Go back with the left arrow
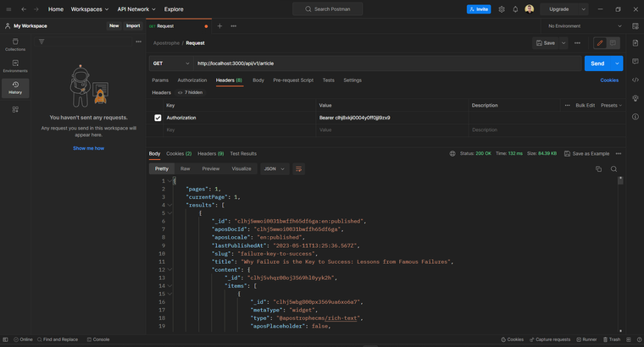 point(24,9)
